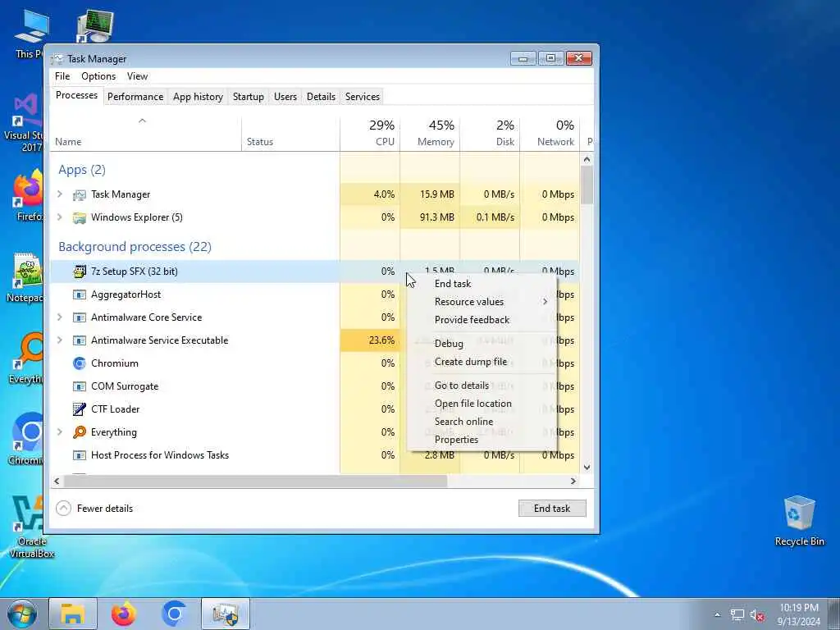
Task: Open the Options menu
Action: (98, 76)
